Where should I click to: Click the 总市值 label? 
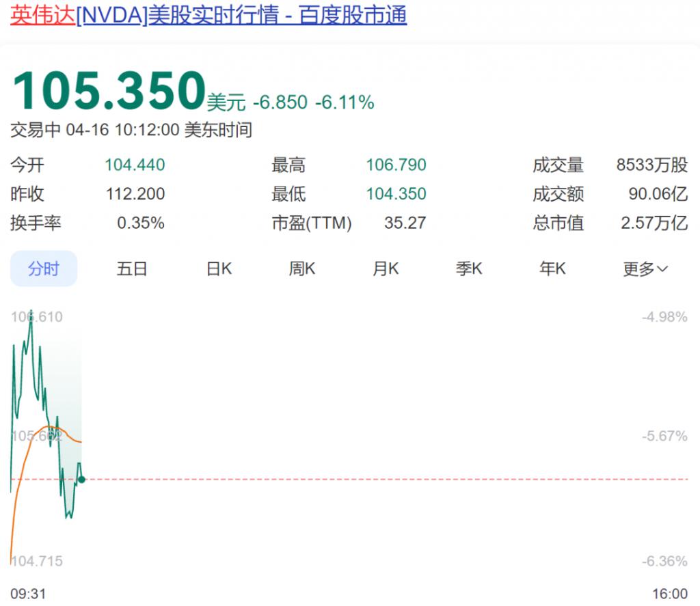558,223
